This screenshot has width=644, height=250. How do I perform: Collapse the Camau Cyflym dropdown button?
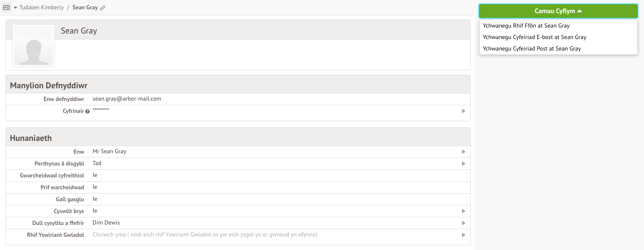point(558,11)
